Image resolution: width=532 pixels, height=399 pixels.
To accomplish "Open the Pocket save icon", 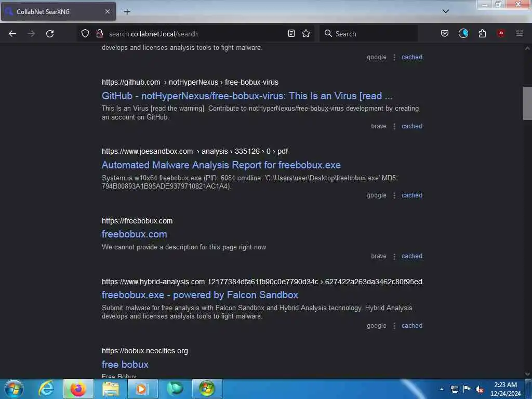I will click(x=445, y=33).
